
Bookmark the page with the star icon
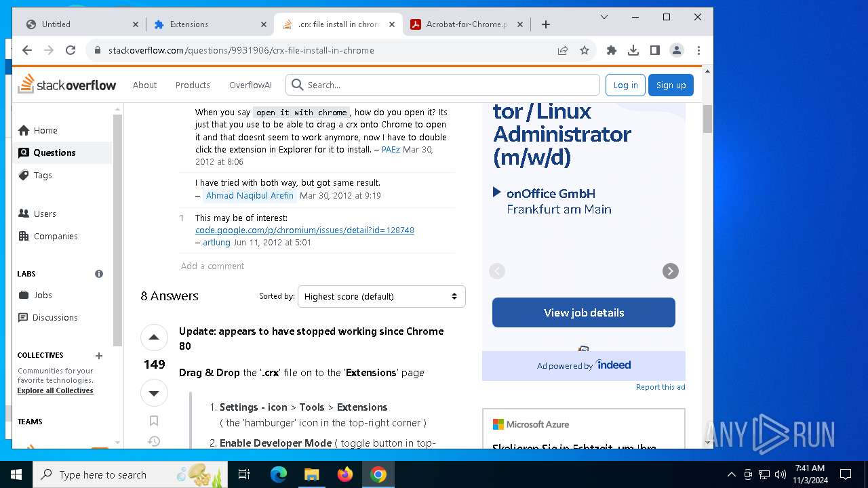pos(585,50)
